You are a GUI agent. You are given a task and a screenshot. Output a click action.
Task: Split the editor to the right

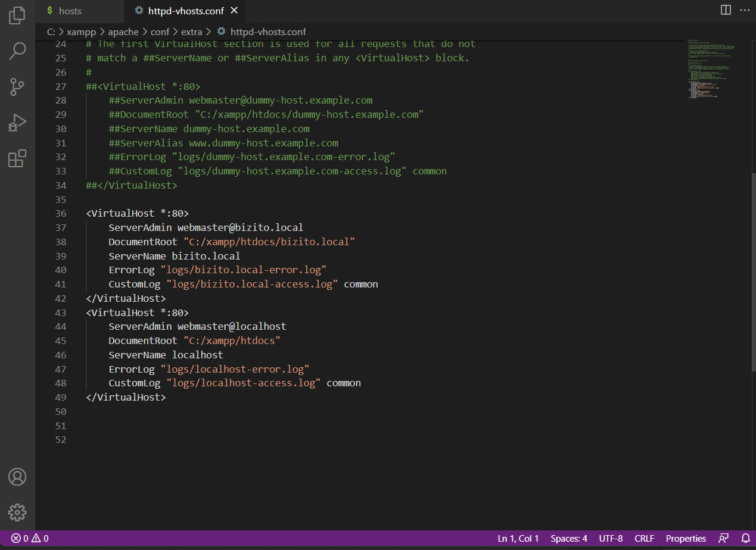(x=726, y=10)
